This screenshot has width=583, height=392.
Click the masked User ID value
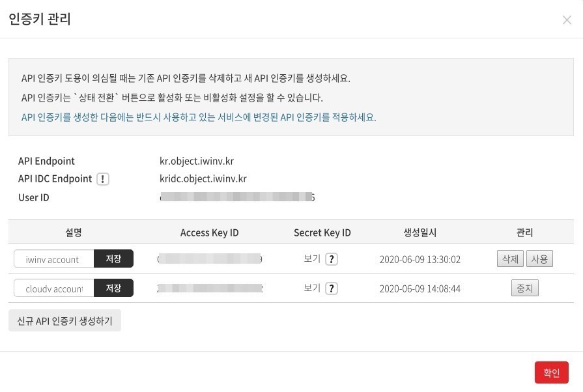tap(237, 197)
